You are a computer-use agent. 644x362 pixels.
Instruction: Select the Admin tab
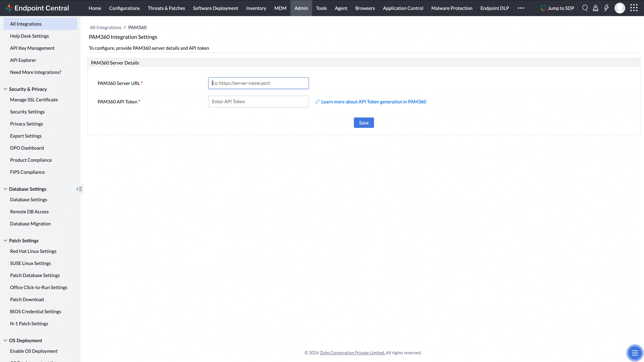(301, 8)
